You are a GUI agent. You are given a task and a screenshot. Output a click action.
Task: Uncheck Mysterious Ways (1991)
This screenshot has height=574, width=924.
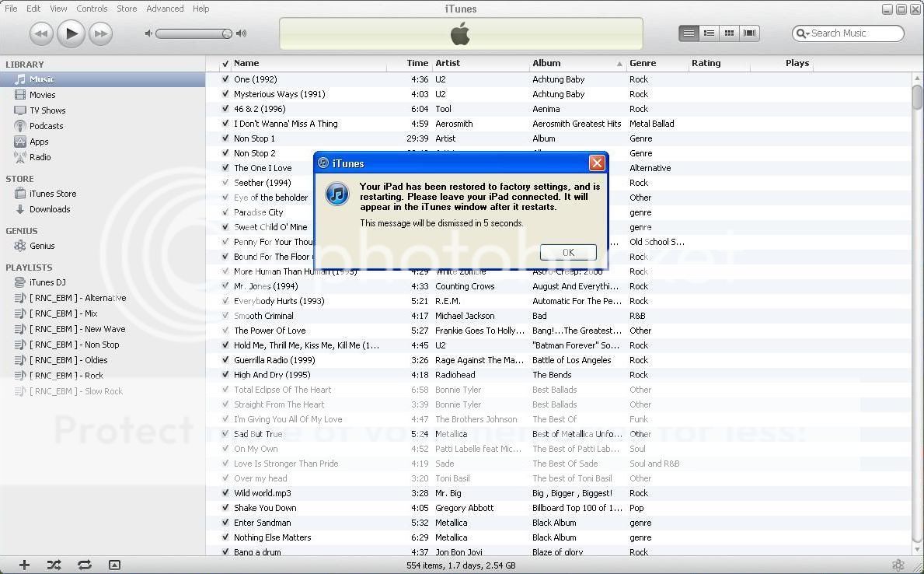pyautogui.click(x=225, y=94)
